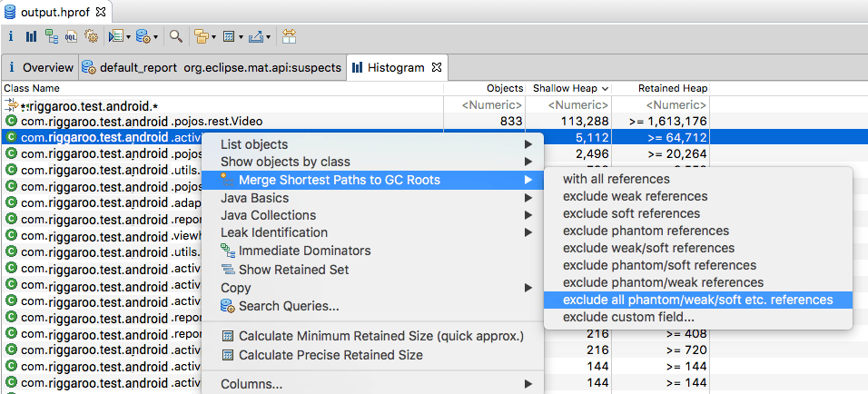
Task: Click the Histogram toolbar icon
Action: click(x=32, y=36)
